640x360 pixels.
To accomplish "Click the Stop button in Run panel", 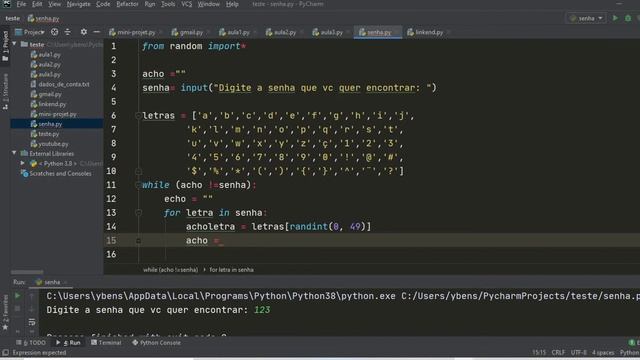I will (18, 309).
